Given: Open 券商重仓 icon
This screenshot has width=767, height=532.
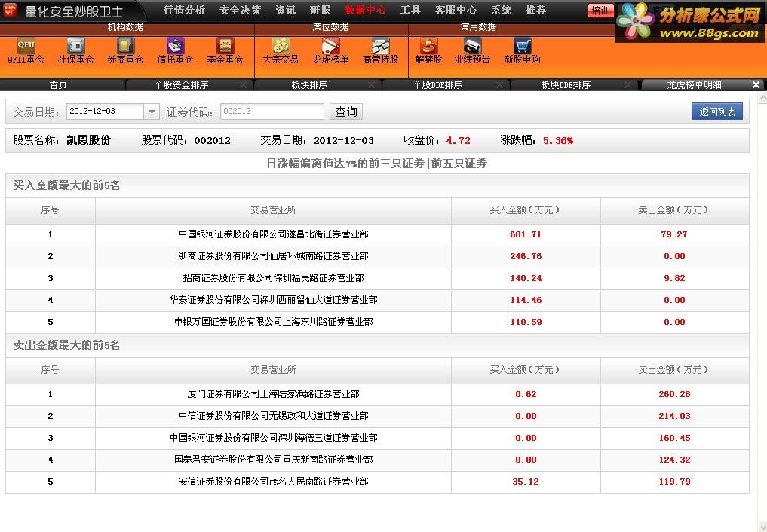Looking at the screenshot, I should 125,50.
